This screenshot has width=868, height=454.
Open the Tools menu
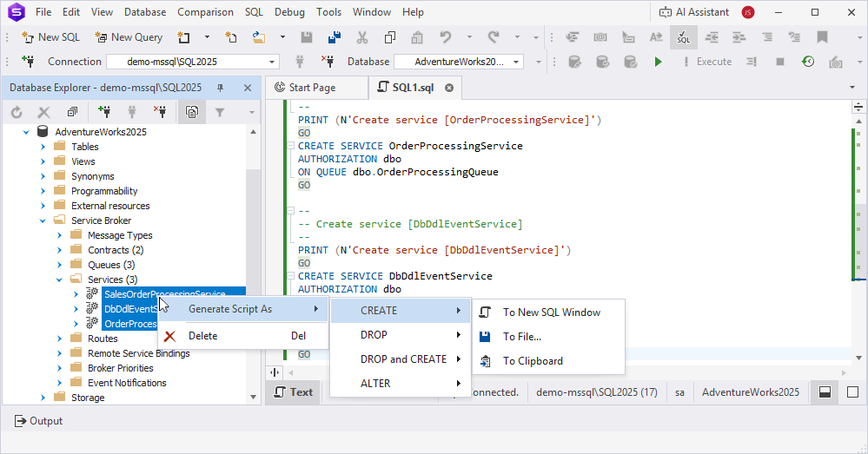pos(328,12)
